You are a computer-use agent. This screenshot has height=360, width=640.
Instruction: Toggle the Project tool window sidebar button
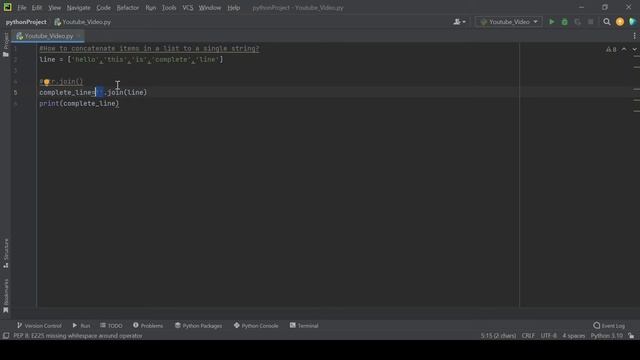tap(6, 44)
